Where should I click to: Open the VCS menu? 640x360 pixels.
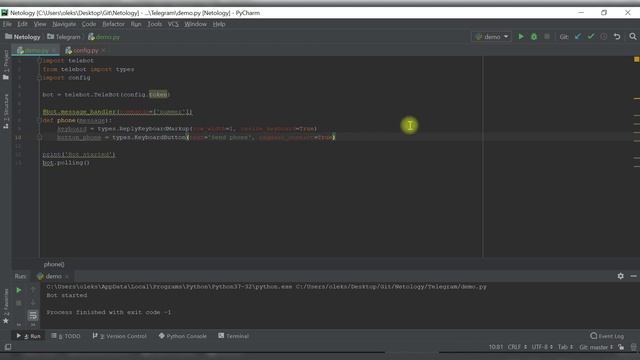click(173, 24)
